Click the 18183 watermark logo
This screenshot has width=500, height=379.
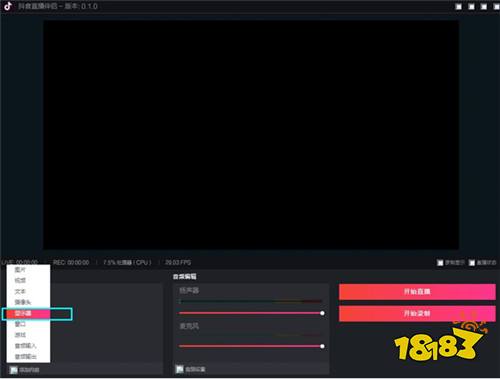[x=440, y=342]
